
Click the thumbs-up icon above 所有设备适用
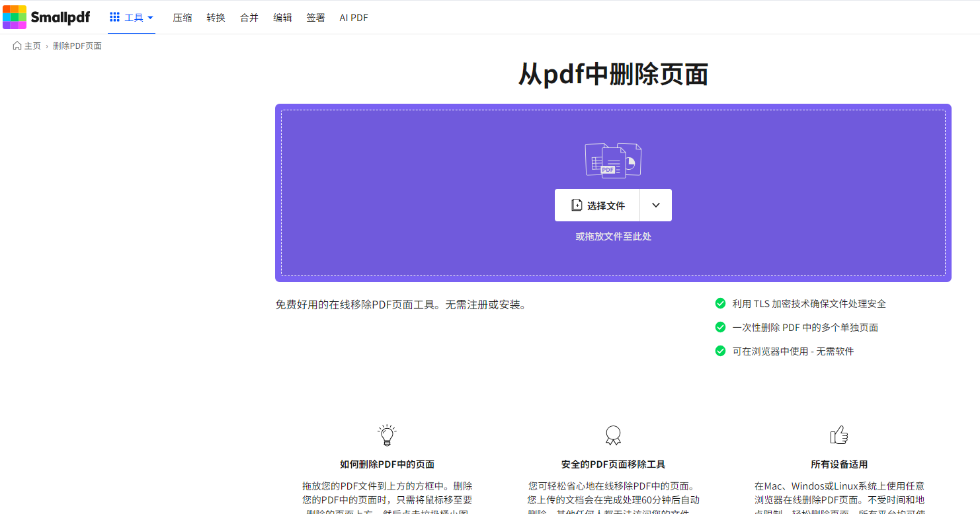click(839, 435)
